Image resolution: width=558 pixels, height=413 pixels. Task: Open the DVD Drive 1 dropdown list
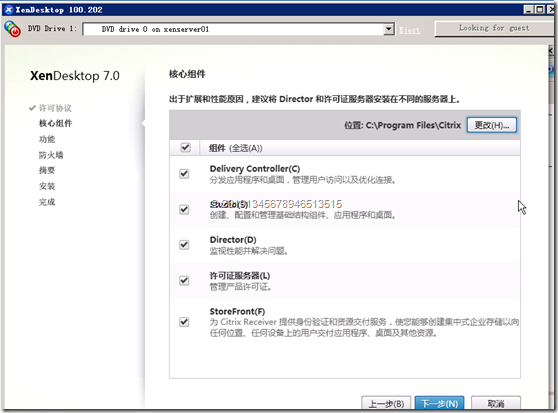click(x=389, y=29)
